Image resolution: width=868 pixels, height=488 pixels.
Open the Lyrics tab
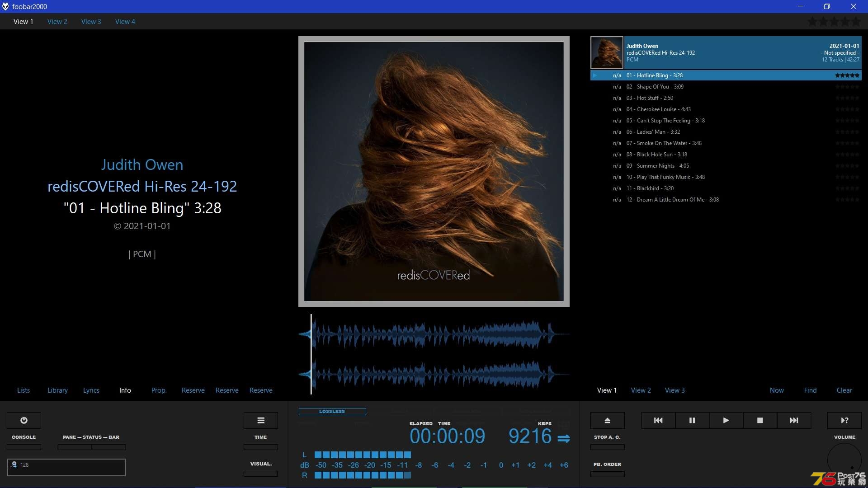(91, 390)
